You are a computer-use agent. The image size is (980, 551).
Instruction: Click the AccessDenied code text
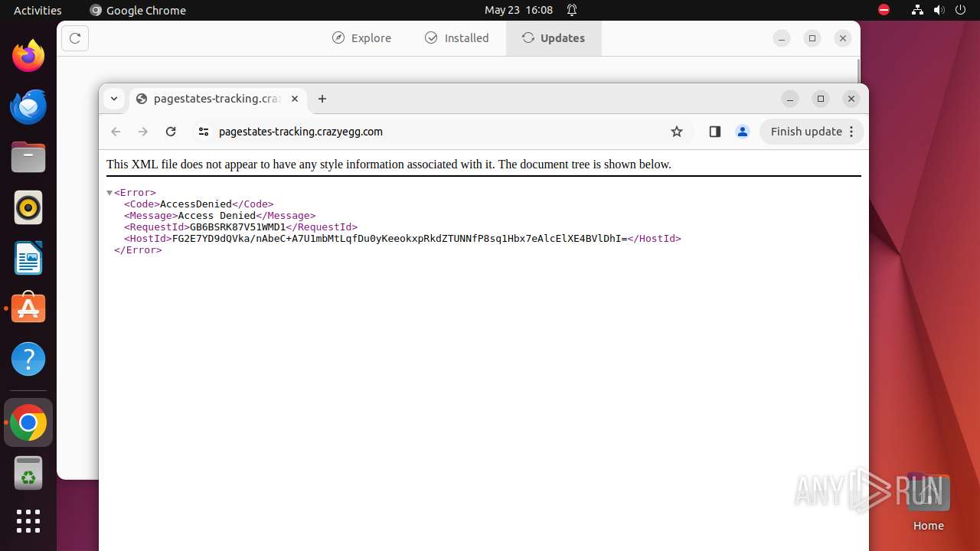(x=196, y=204)
